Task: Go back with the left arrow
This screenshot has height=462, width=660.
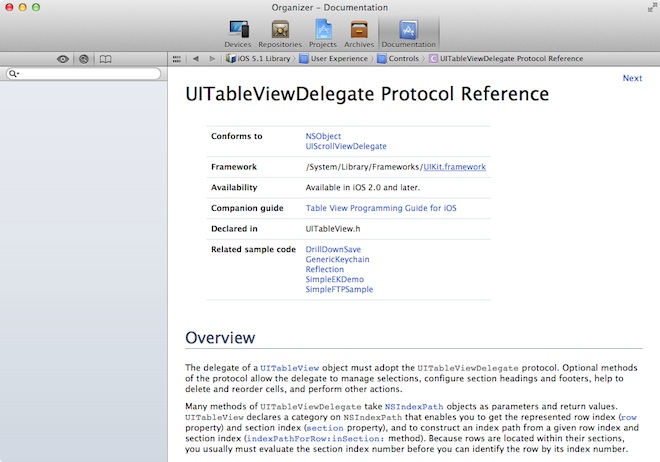Action: [196, 59]
